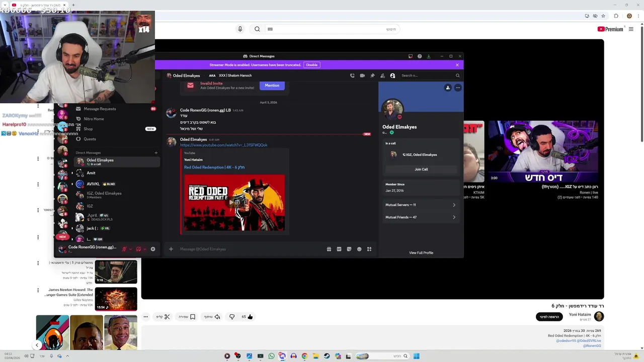Type area Message @Oded Elmakyes field
The width and height of the screenshot is (644, 362).
[x=249, y=249]
